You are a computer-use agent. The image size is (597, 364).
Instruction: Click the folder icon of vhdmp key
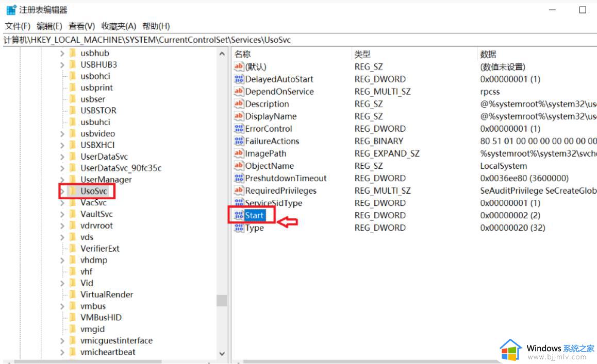coord(72,260)
